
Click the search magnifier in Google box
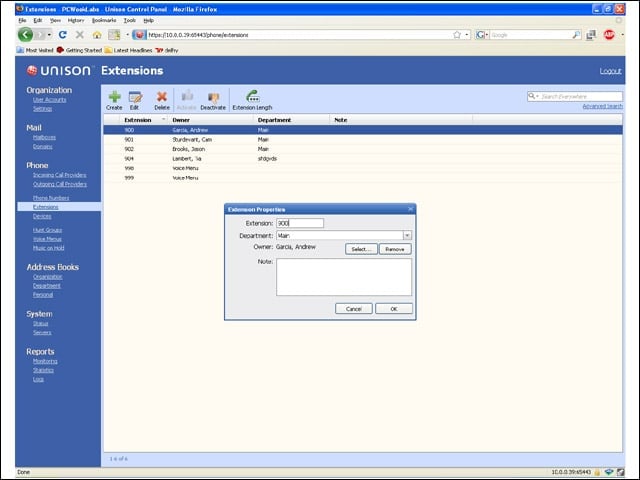(576, 35)
